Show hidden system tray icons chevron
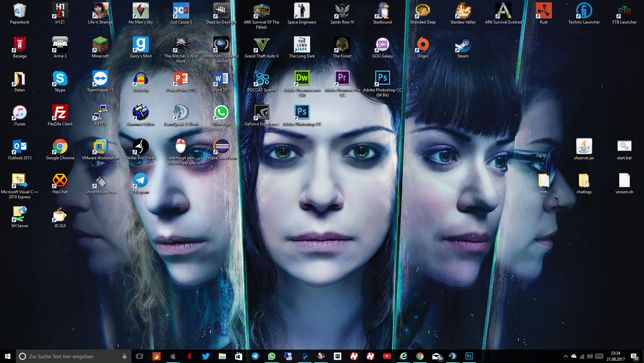The width and height of the screenshot is (644, 363). pyautogui.click(x=565, y=356)
